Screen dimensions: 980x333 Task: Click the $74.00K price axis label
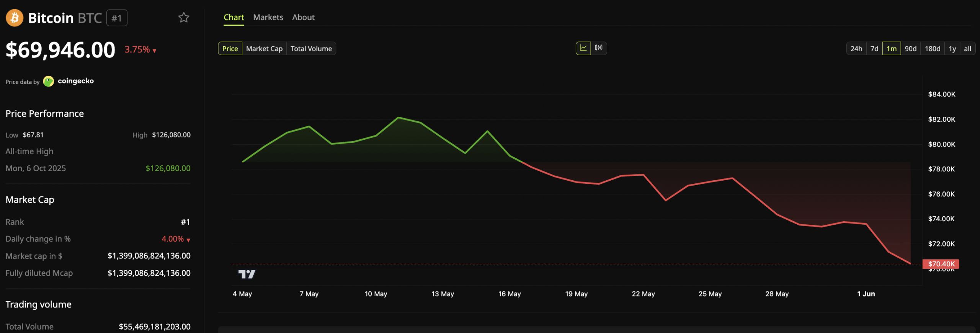click(x=942, y=219)
